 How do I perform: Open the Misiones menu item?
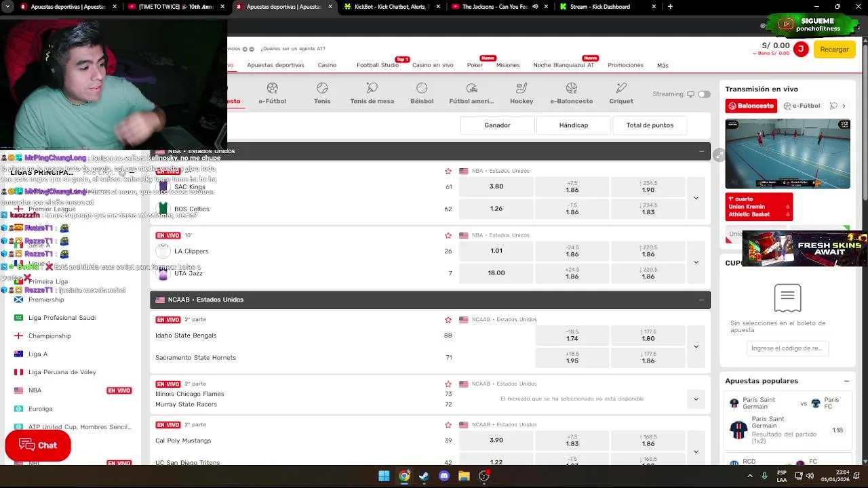point(508,65)
